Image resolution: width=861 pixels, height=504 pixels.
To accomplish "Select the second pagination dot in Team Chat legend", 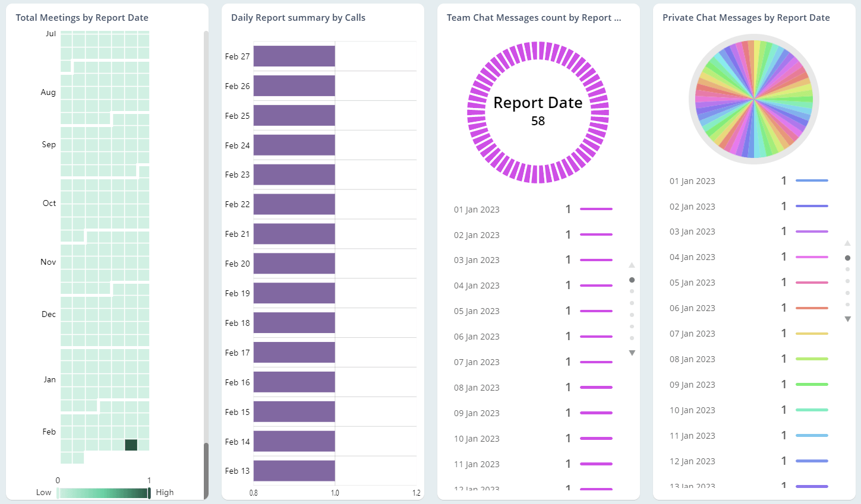I will click(x=632, y=291).
